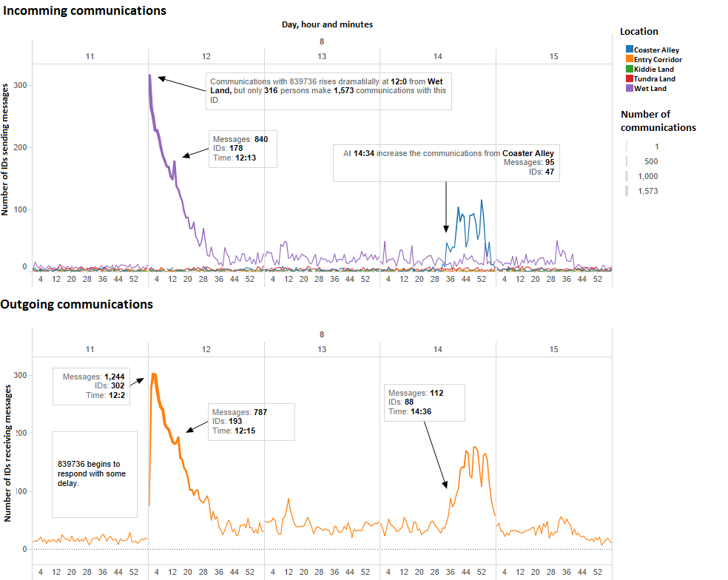This screenshot has height=580, width=728.
Task: Select the Messages 787 annotation box
Action: coord(251,422)
